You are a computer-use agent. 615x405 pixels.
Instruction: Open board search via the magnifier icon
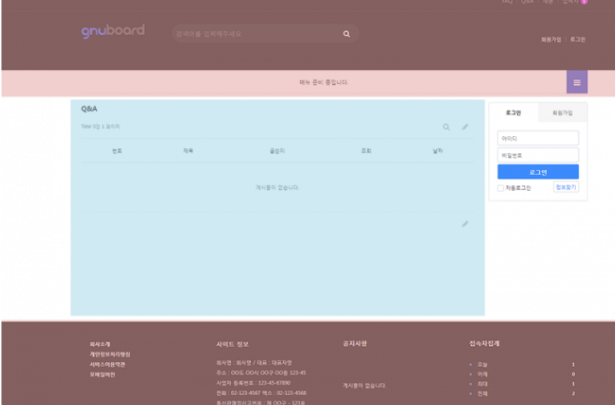pyautogui.click(x=446, y=127)
